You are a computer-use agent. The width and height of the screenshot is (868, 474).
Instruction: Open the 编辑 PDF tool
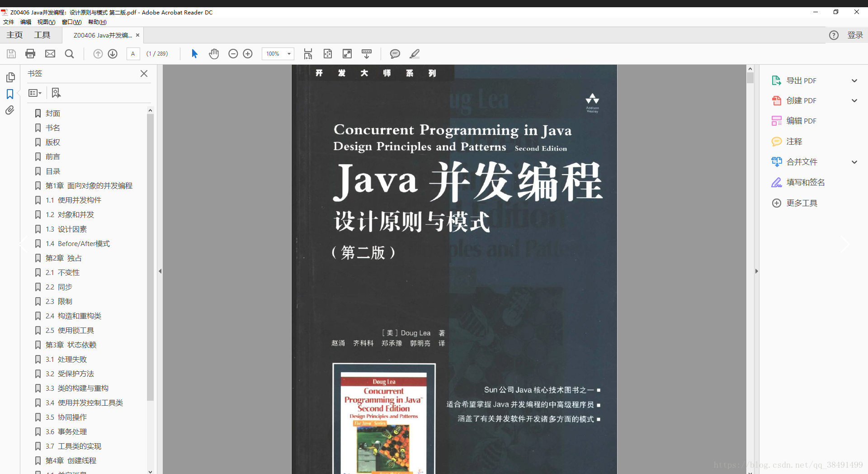(x=794, y=121)
